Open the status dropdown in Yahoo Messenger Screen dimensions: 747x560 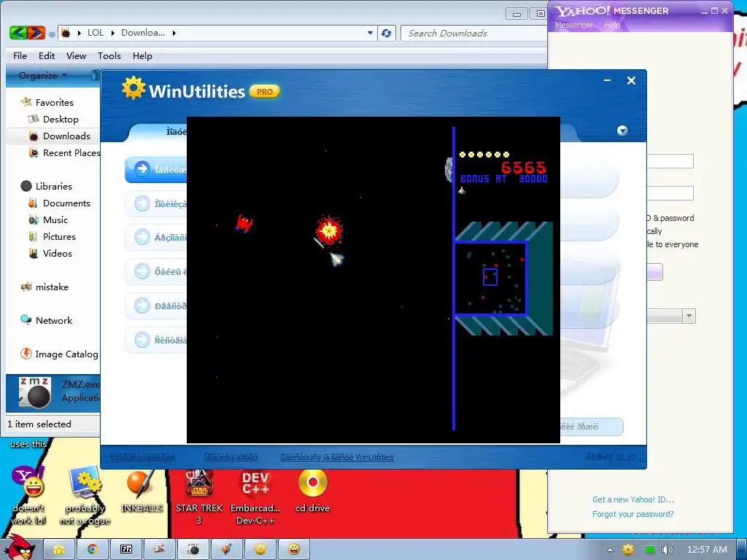pos(689,316)
